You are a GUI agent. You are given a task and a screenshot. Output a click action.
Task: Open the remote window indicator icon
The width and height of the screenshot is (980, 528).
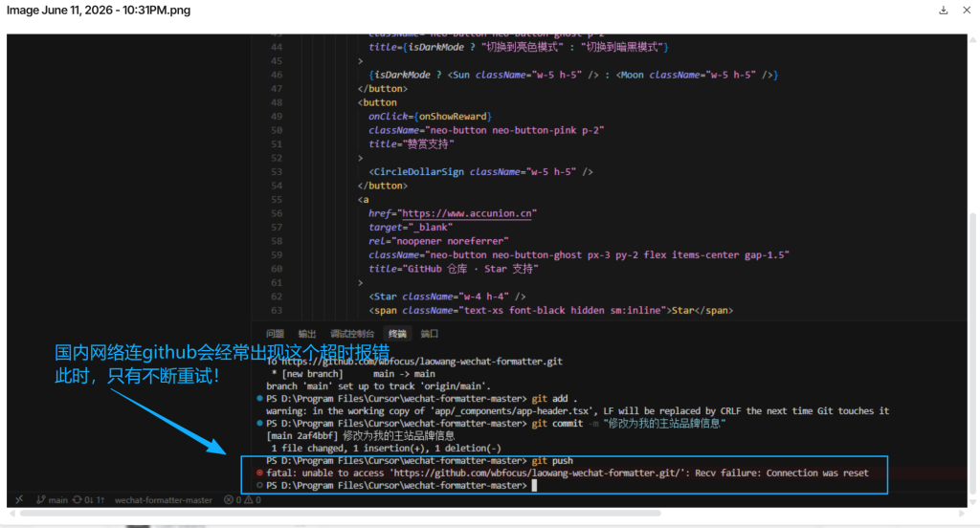coord(19,500)
